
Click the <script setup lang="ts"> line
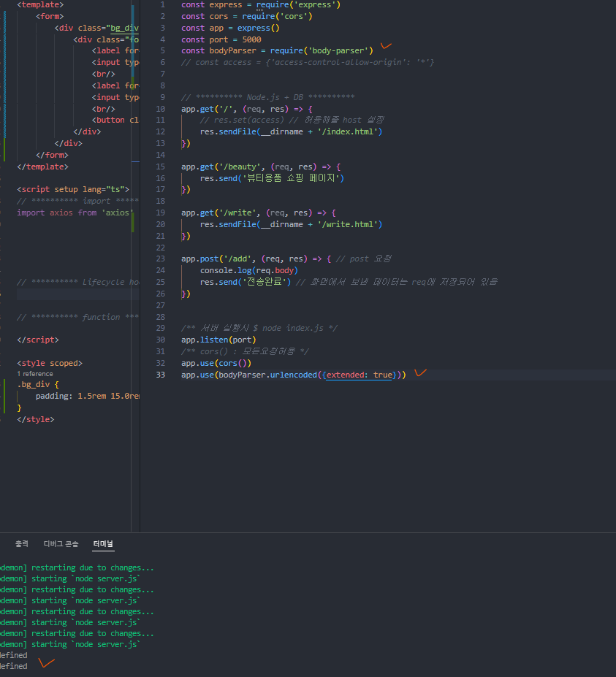coord(73,190)
